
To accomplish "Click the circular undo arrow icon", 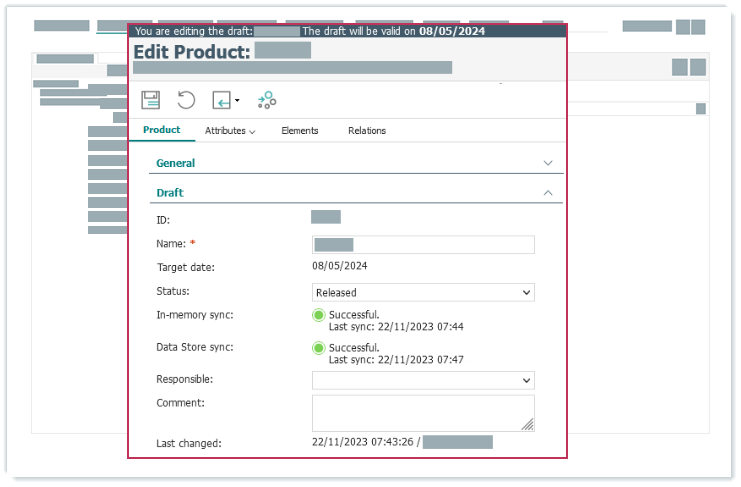I will click(x=186, y=100).
